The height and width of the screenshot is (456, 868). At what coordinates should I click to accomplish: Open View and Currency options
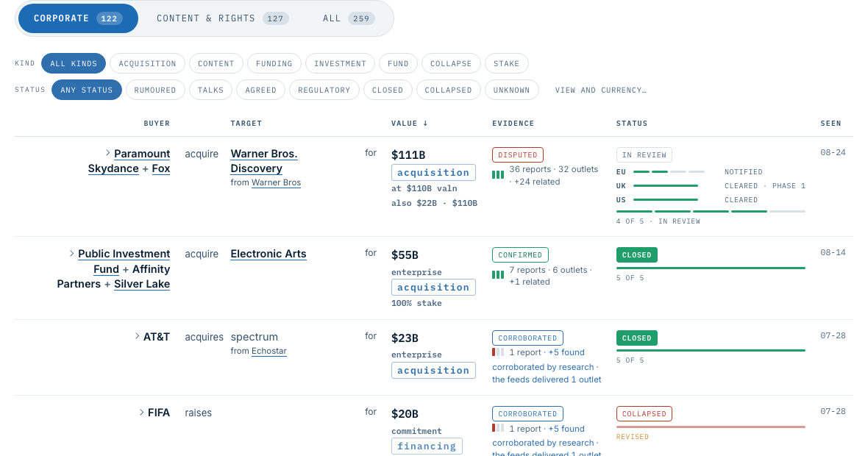point(601,90)
